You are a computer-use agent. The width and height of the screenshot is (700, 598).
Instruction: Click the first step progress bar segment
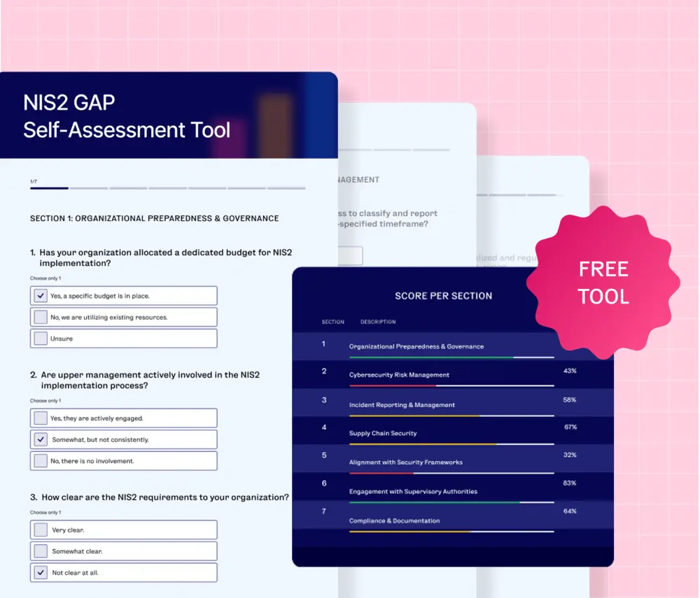tap(49, 188)
